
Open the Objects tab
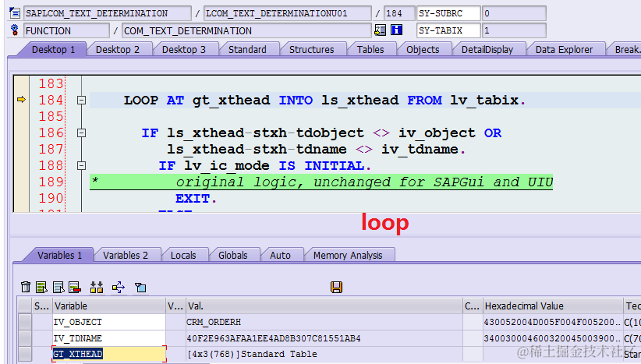click(x=423, y=49)
